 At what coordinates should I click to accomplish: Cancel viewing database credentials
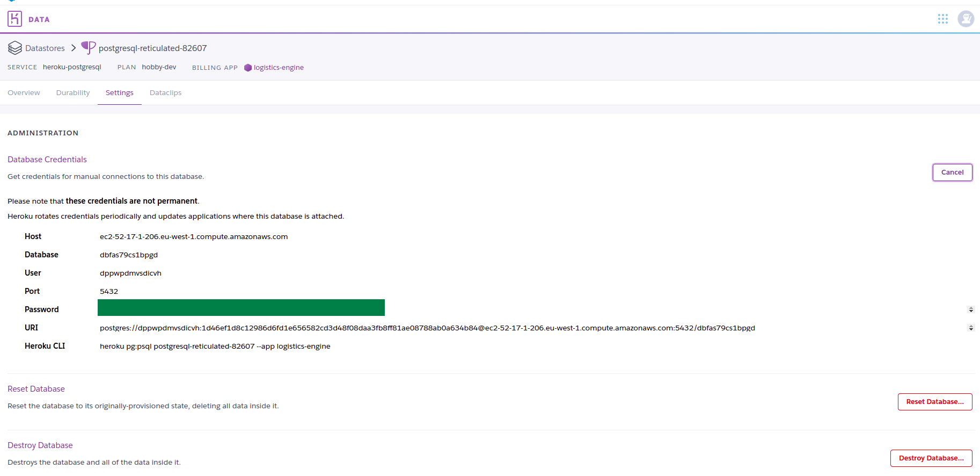coord(952,172)
